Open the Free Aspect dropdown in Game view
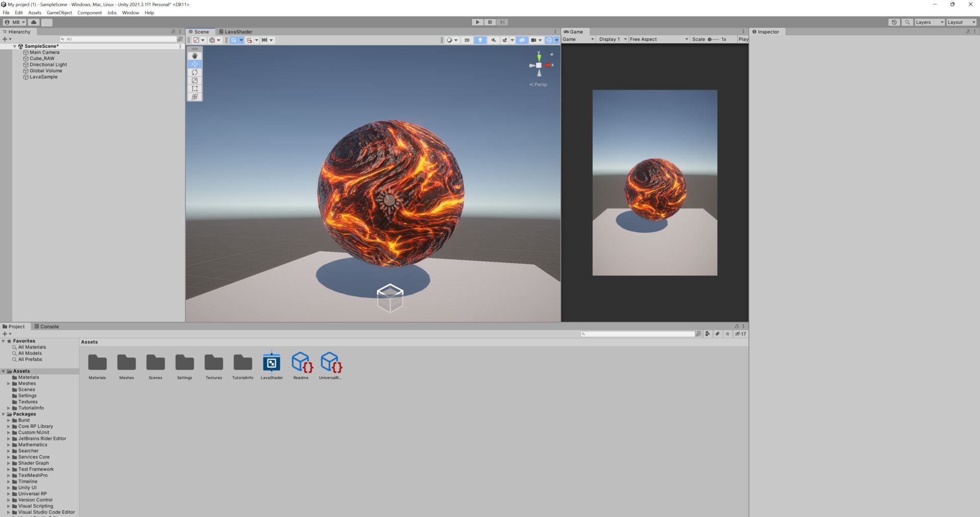Screen dimensions: 980x517 click(658, 39)
